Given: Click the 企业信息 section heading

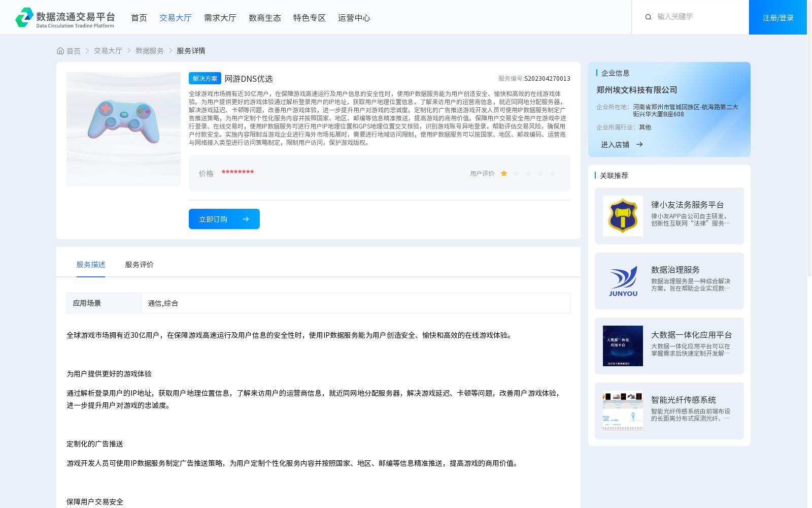Looking at the screenshot, I should pos(616,73).
